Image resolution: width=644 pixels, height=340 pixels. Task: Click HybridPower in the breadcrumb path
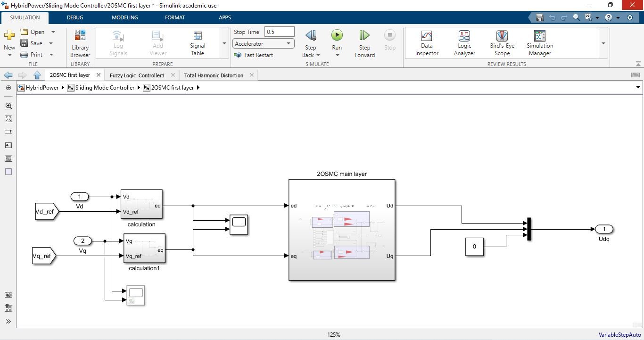(x=42, y=88)
